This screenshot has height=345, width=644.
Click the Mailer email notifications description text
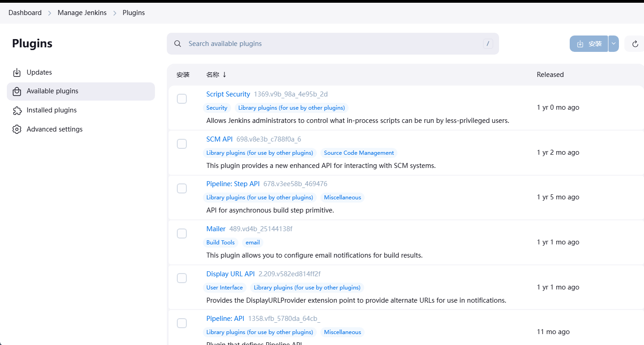point(314,255)
